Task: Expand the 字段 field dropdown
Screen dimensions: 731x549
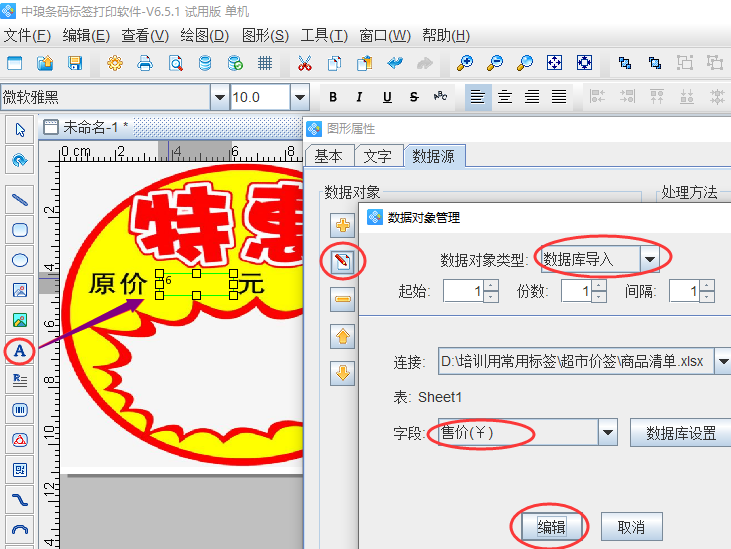Action: pos(607,433)
